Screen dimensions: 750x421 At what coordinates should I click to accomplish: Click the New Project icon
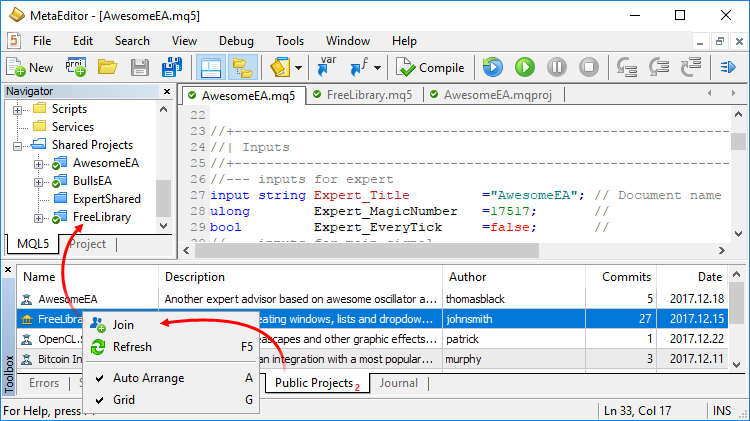(76, 67)
